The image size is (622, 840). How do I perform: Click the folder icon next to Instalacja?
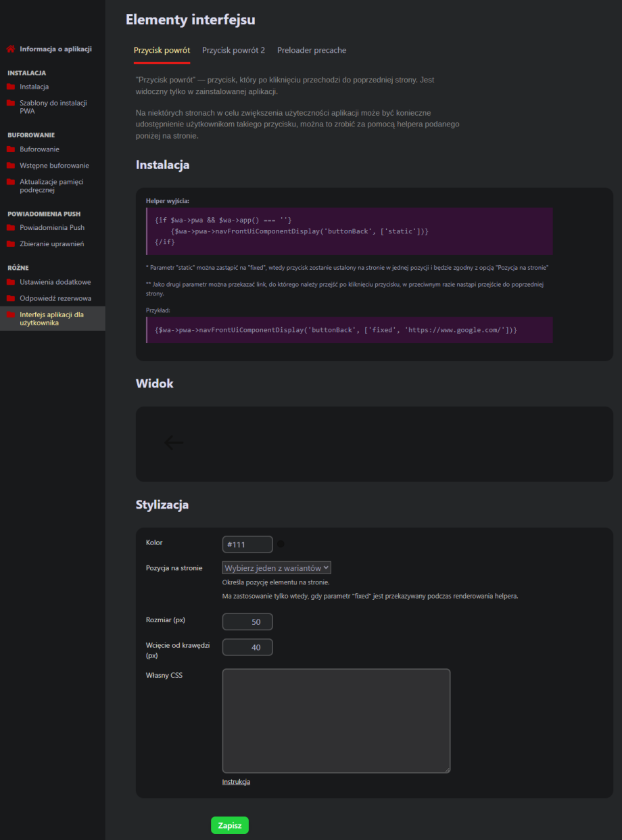11,87
